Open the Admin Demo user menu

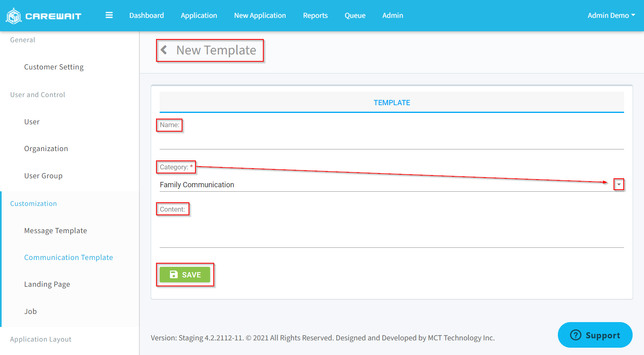[611, 15]
